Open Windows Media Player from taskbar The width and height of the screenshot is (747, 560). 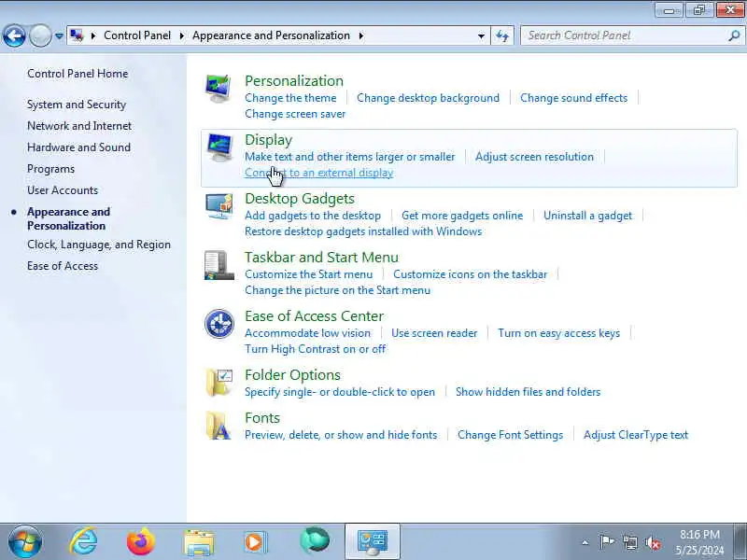(x=256, y=542)
